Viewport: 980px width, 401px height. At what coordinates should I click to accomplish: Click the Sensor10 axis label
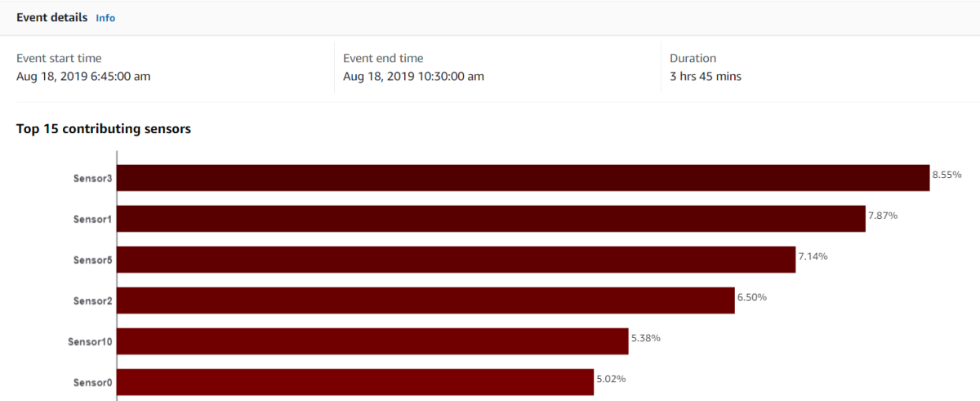(90, 341)
